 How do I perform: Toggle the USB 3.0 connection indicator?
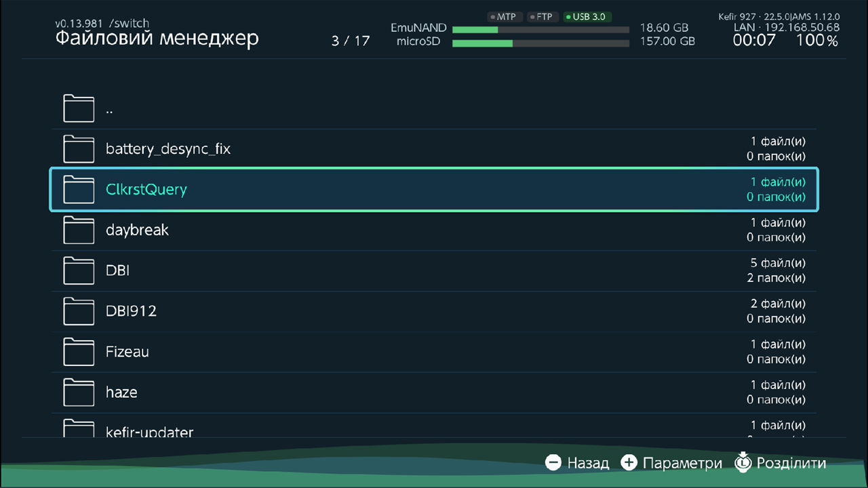[x=587, y=16]
